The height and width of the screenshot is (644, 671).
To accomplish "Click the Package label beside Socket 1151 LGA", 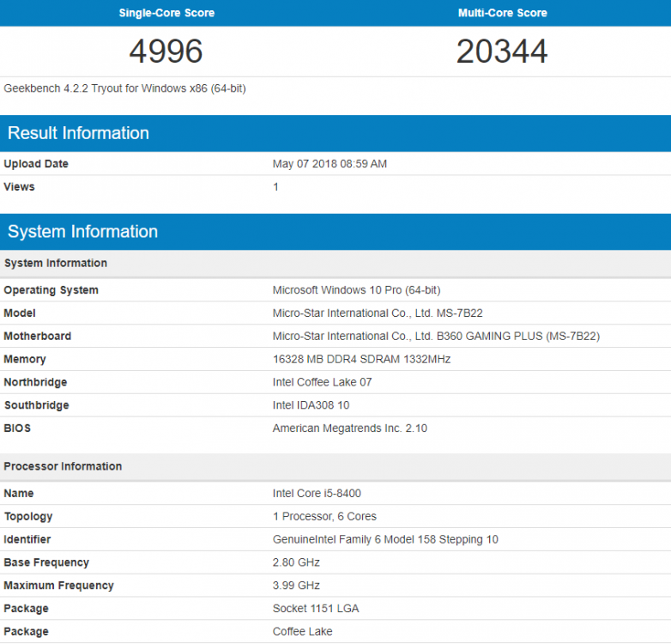I will pyautogui.click(x=26, y=609).
